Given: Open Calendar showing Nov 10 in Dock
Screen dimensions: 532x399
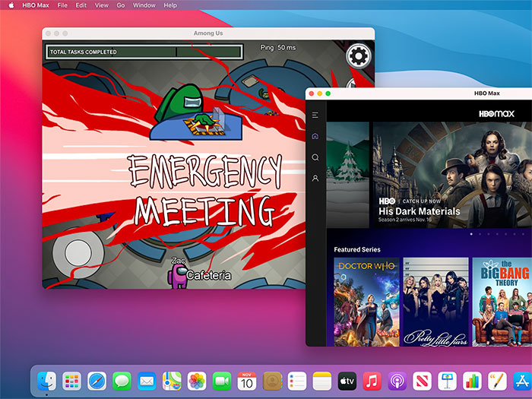Looking at the screenshot, I should [247, 382].
